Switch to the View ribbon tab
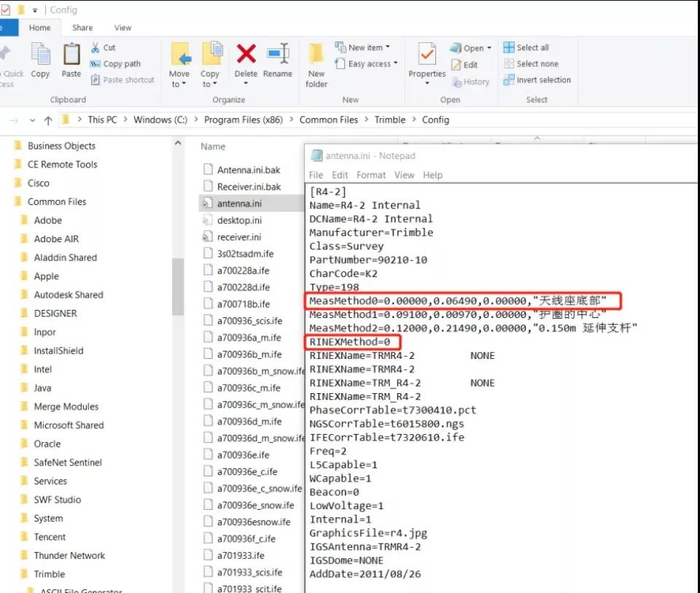 (122, 28)
